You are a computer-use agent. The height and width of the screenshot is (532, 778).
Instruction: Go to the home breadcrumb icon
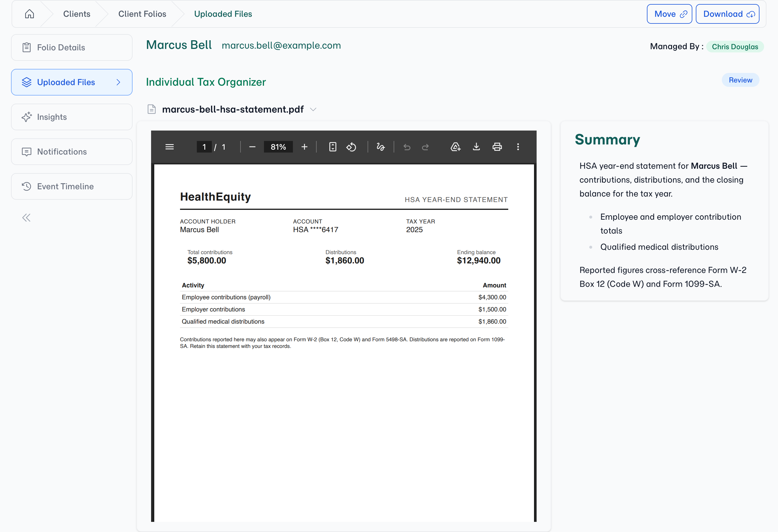tap(30, 14)
